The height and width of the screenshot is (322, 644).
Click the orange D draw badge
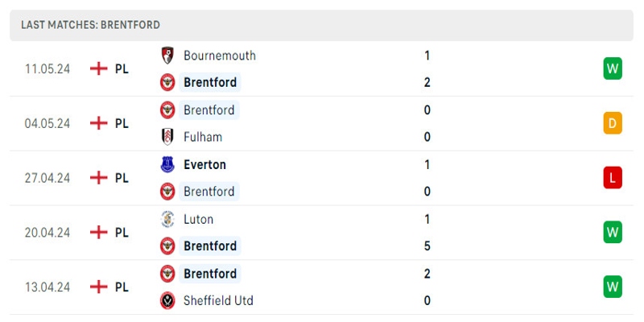pyautogui.click(x=613, y=123)
